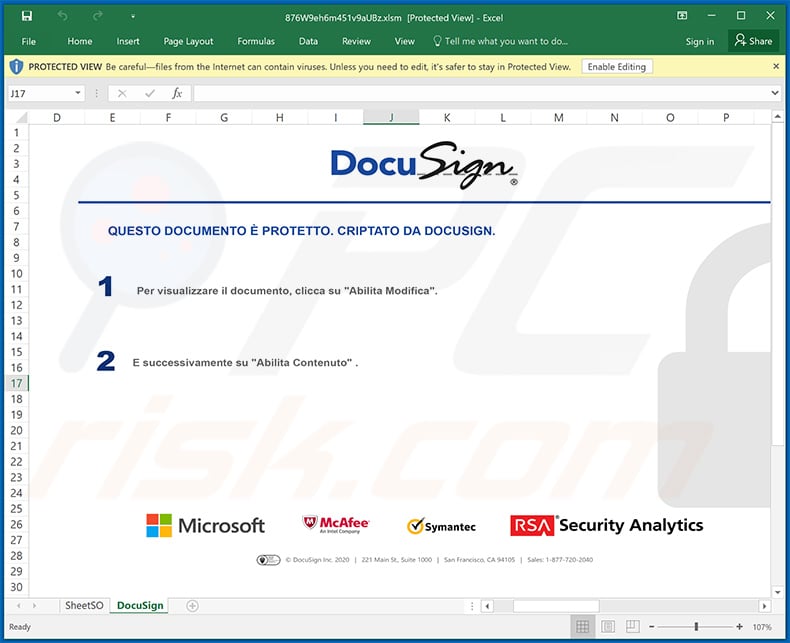Switch to the Insert tab

[x=128, y=41]
